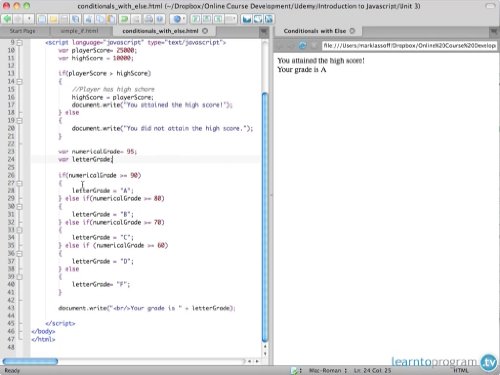Create a new file with toolbar icon
500x375 pixels.
42,19
